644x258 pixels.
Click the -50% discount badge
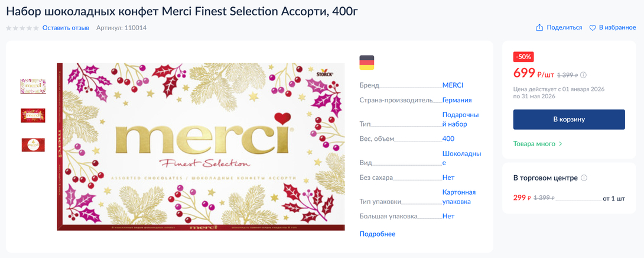pos(523,57)
